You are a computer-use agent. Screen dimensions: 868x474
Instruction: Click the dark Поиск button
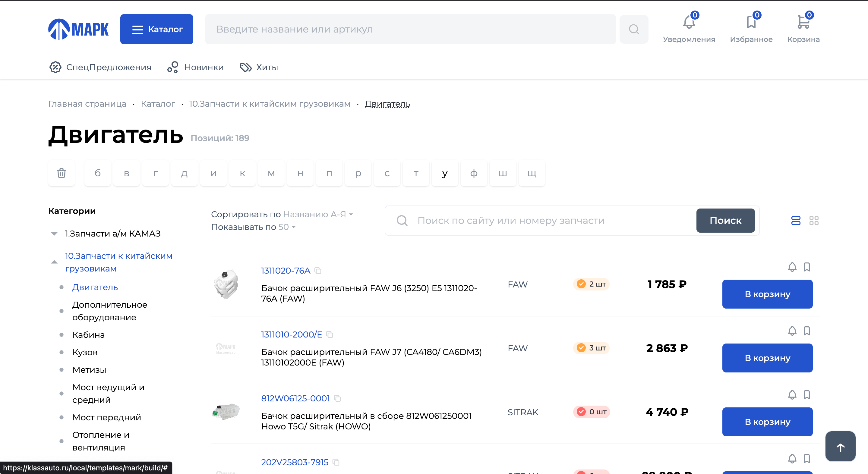[725, 221]
